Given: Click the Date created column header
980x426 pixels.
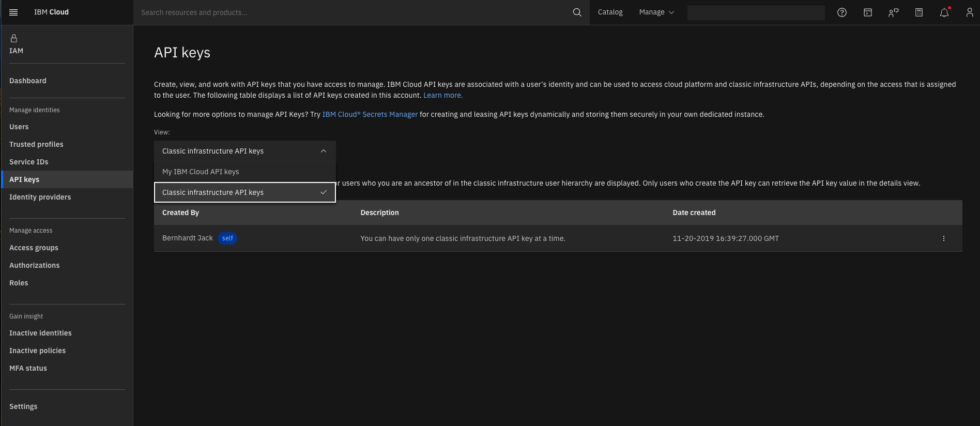Looking at the screenshot, I should click(694, 212).
